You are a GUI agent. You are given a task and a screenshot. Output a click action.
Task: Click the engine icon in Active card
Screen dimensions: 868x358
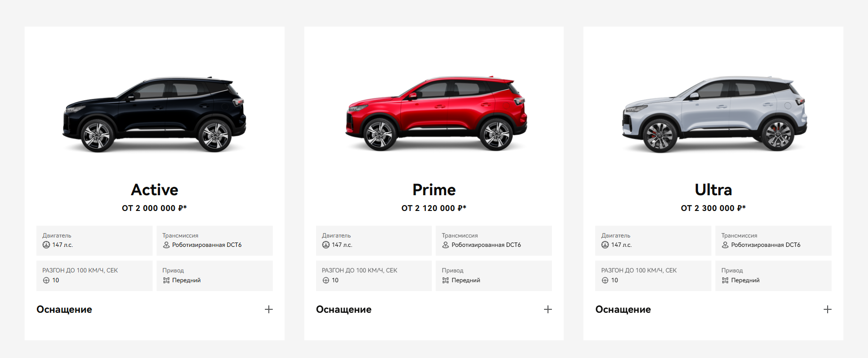point(46,245)
